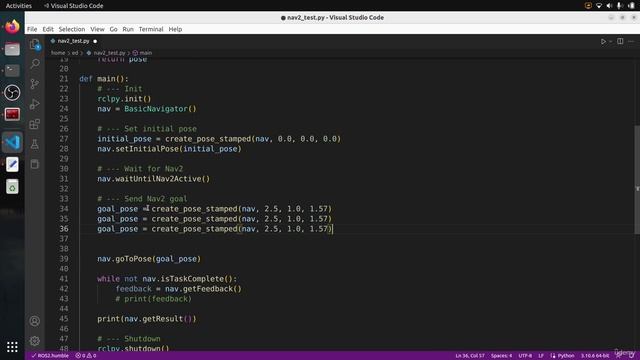Open the Selection menu

(72, 29)
